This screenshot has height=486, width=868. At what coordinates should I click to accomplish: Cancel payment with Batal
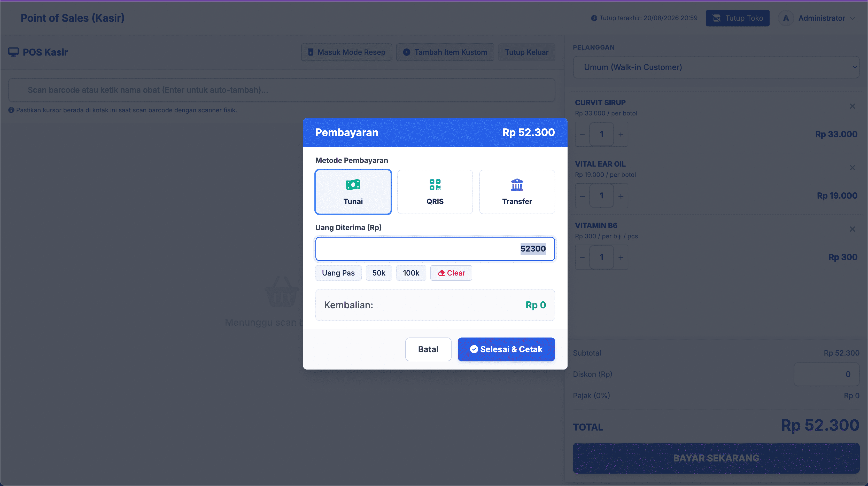[428, 349]
